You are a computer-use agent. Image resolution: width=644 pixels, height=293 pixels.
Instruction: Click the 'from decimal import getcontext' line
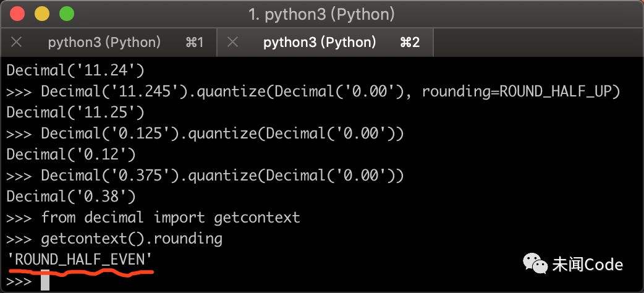(170, 218)
